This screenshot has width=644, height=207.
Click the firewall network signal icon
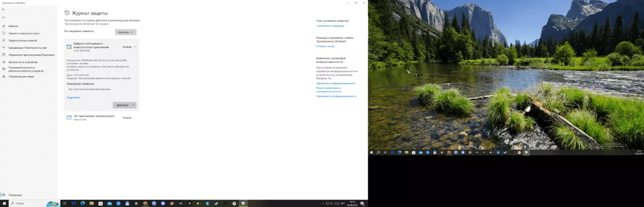pos(4,48)
